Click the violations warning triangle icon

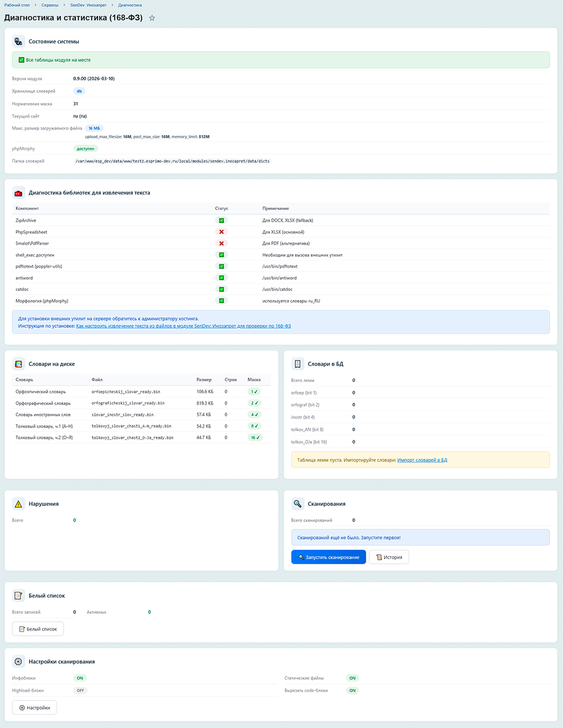coord(19,504)
